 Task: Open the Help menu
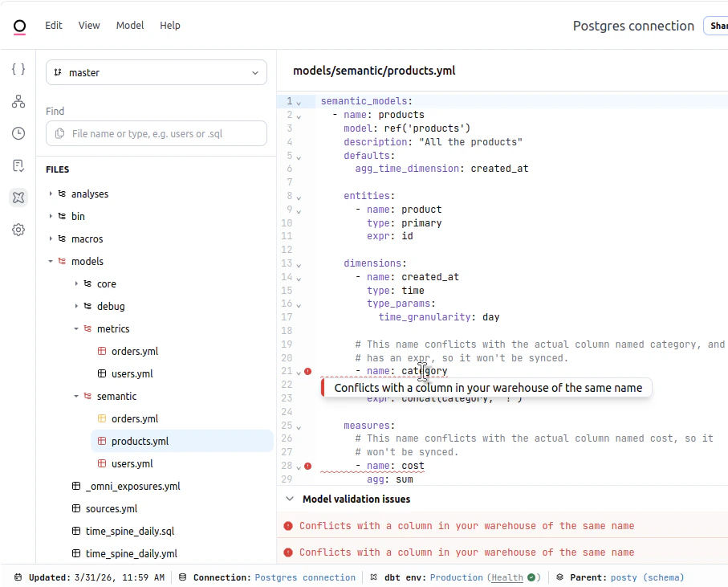point(170,26)
